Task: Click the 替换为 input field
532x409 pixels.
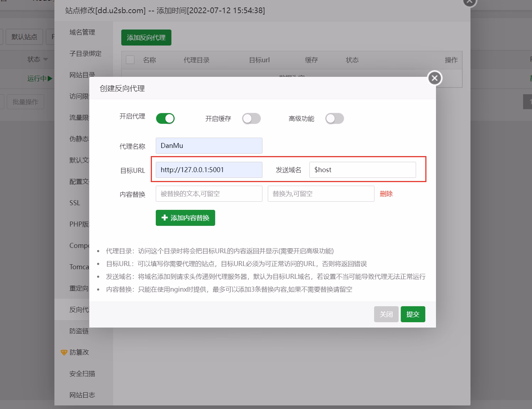Action: 321,193
